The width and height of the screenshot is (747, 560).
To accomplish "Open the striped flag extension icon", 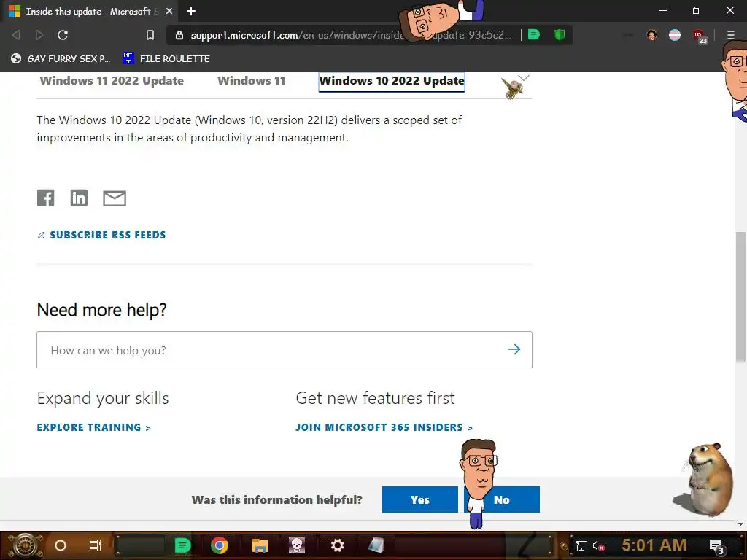I will pyautogui.click(x=675, y=35).
